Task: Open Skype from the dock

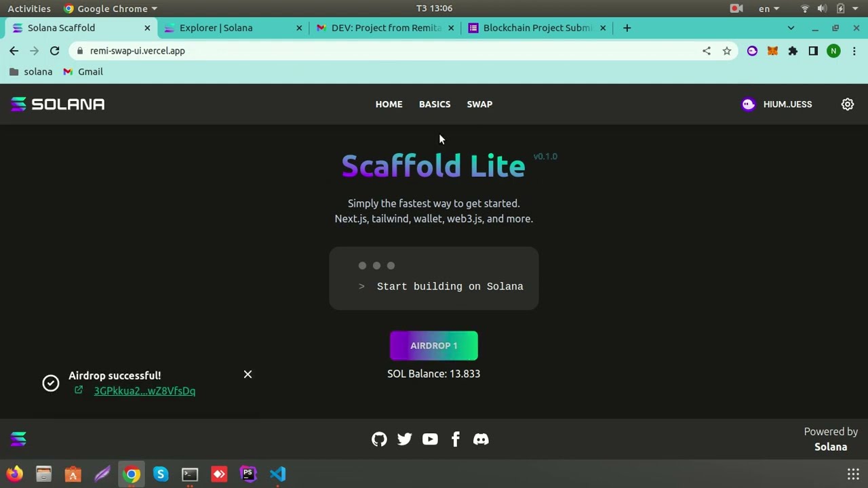Action: [161, 474]
